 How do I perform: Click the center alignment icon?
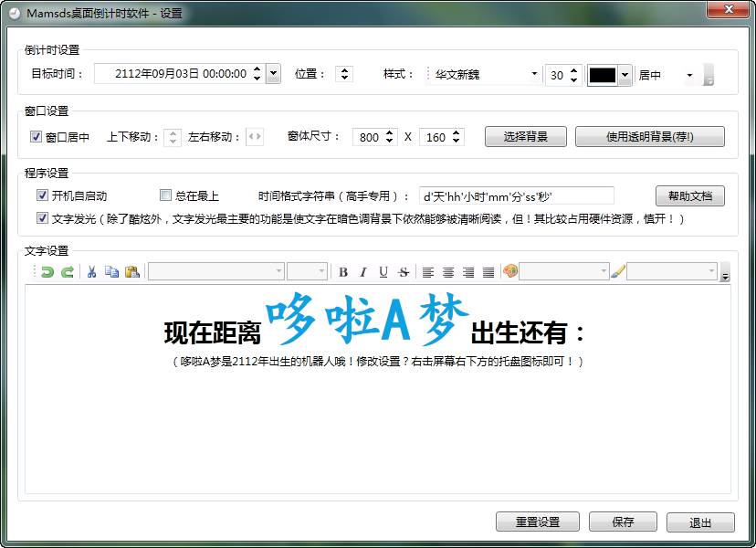[446, 271]
